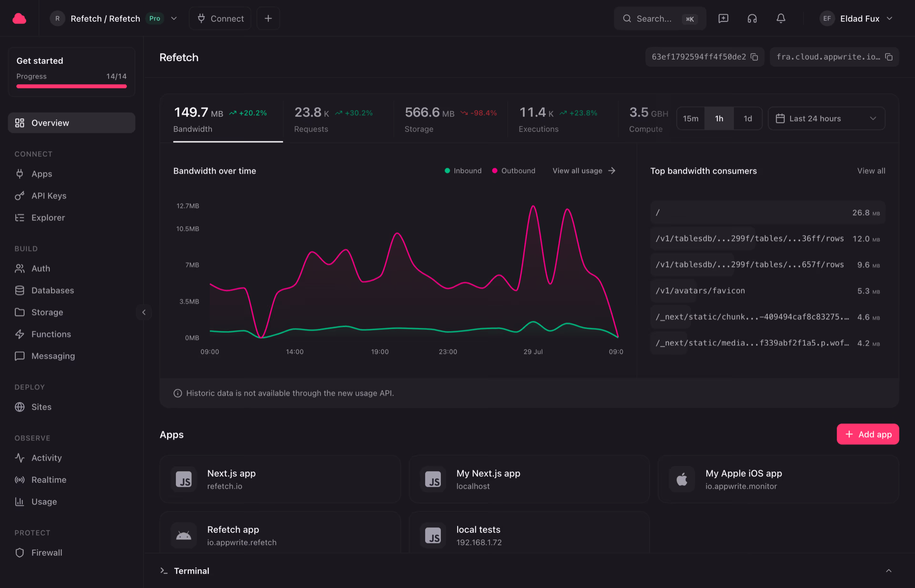Open the local tests app card
Screen dimensions: 915x588
click(529, 533)
